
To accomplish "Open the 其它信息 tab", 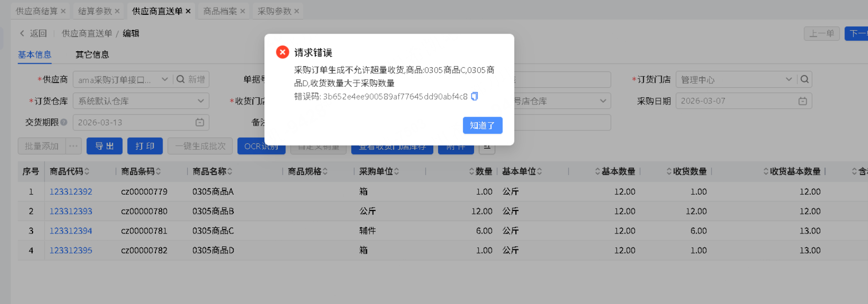I will coord(92,55).
